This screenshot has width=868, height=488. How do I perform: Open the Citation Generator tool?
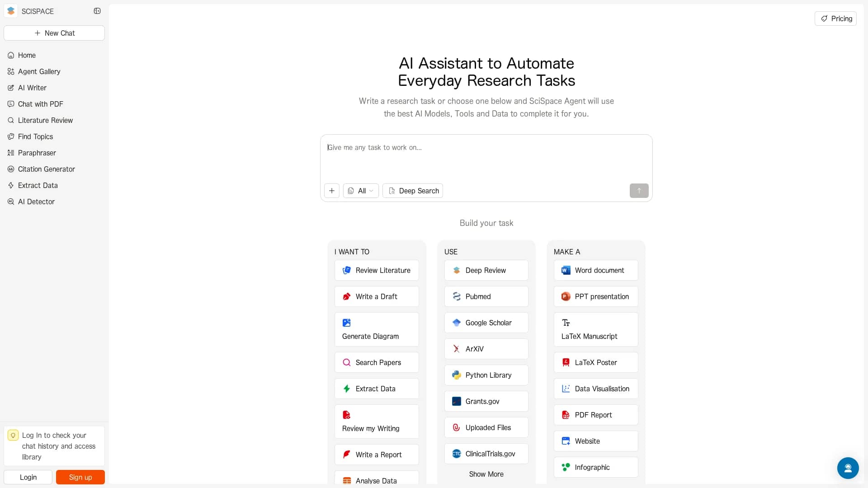click(x=54, y=169)
